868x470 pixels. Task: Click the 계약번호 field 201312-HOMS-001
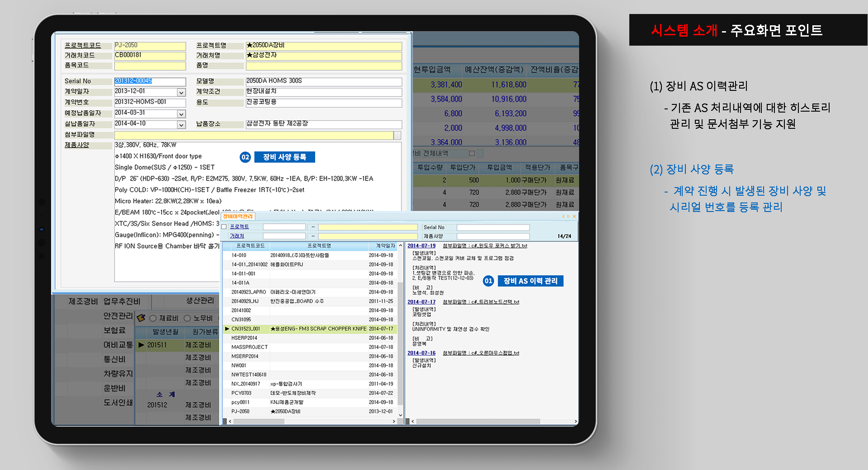coord(150,103)
